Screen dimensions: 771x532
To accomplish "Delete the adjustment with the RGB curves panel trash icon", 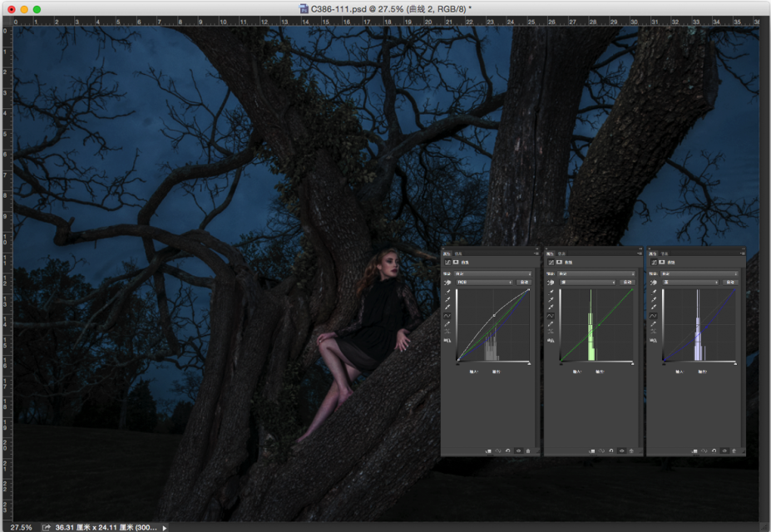I will click(x=528, y=451).
